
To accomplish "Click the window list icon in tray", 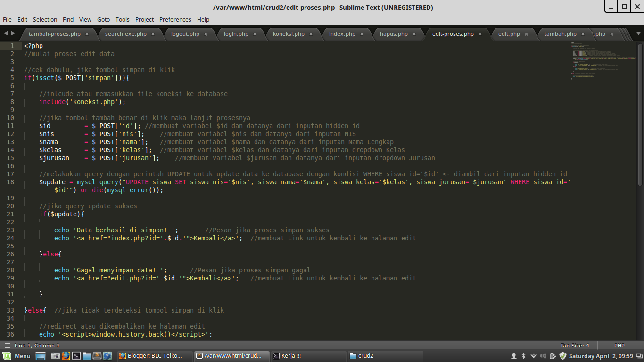I will click(638, 356).
